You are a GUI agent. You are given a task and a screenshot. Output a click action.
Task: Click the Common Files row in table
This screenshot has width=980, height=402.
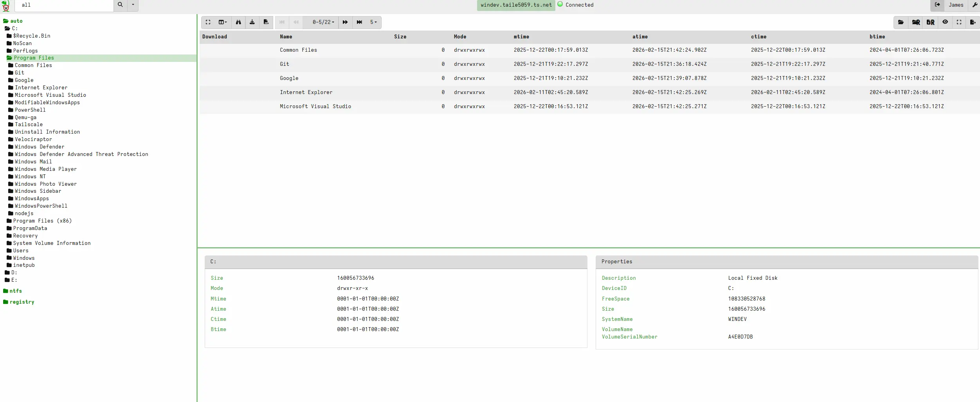pos(589,50)
